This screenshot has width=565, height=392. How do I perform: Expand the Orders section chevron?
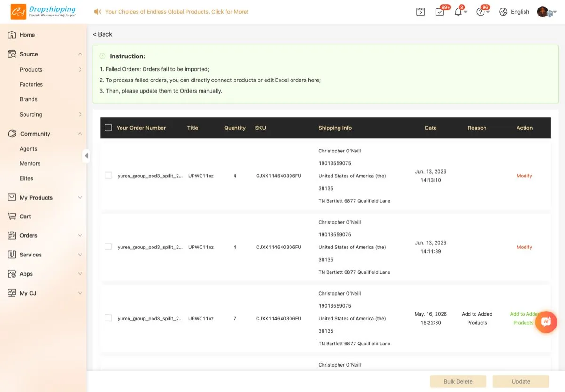tap(80, 235)
